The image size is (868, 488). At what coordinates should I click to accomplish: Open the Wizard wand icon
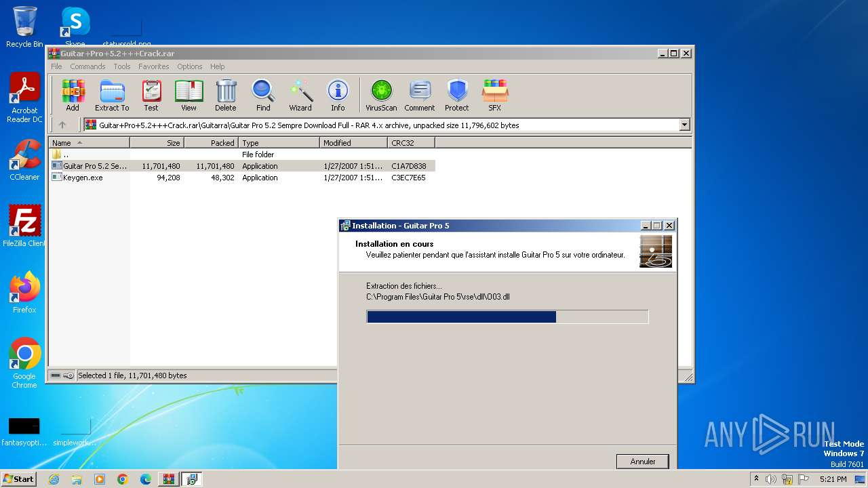point(300,95)
